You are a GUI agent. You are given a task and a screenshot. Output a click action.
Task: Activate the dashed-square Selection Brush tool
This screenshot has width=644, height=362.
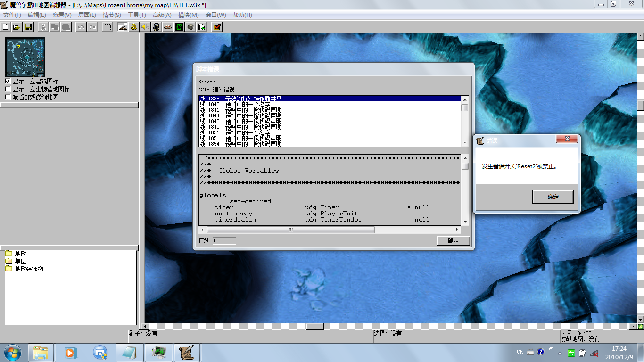tap(108, 27)
